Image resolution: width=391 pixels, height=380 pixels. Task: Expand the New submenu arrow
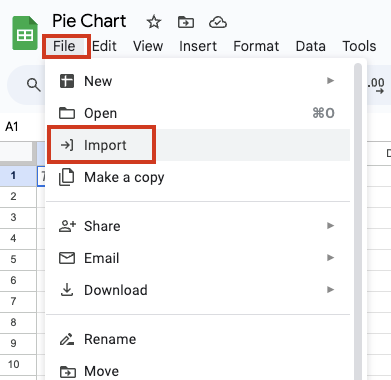pyautogui.click(x=330, y=81)
